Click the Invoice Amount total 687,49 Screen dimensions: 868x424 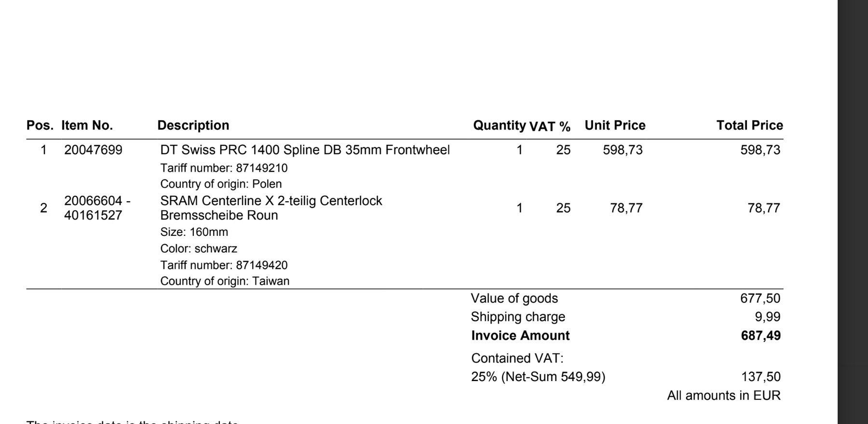[760, 336]
